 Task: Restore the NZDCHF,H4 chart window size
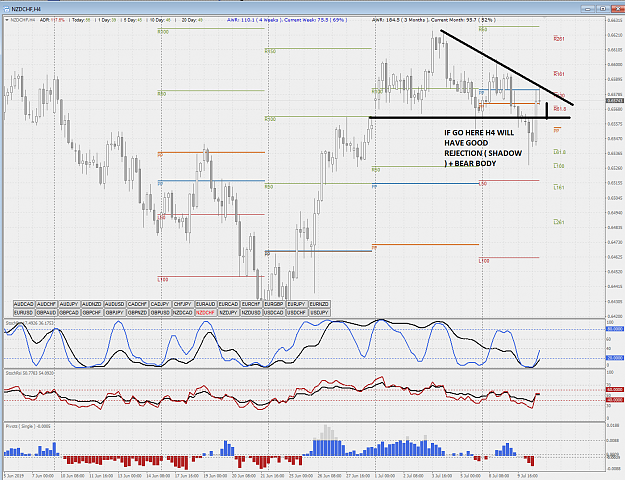[x=603, y=8]
